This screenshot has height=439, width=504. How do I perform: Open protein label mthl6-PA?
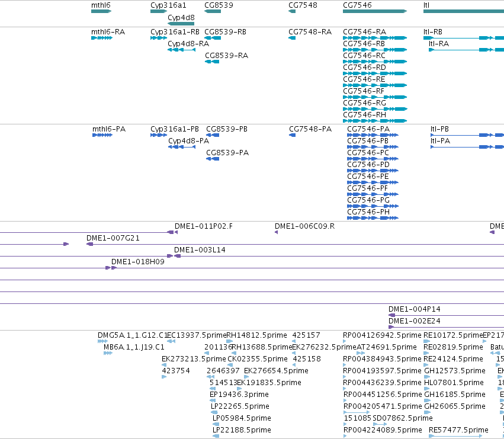point(109,129)
